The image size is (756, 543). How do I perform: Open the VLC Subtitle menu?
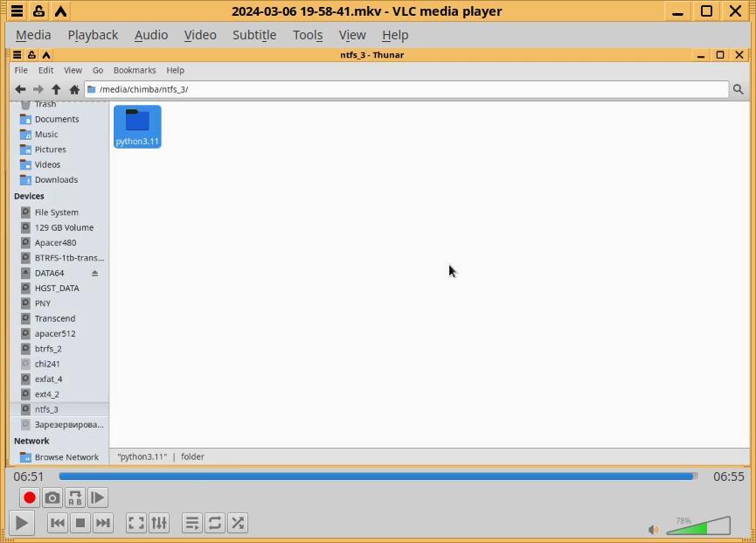coord(254,35)
